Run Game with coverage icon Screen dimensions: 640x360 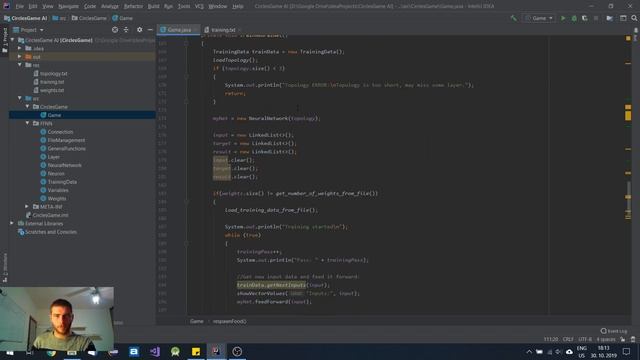(x=585, y=18)
